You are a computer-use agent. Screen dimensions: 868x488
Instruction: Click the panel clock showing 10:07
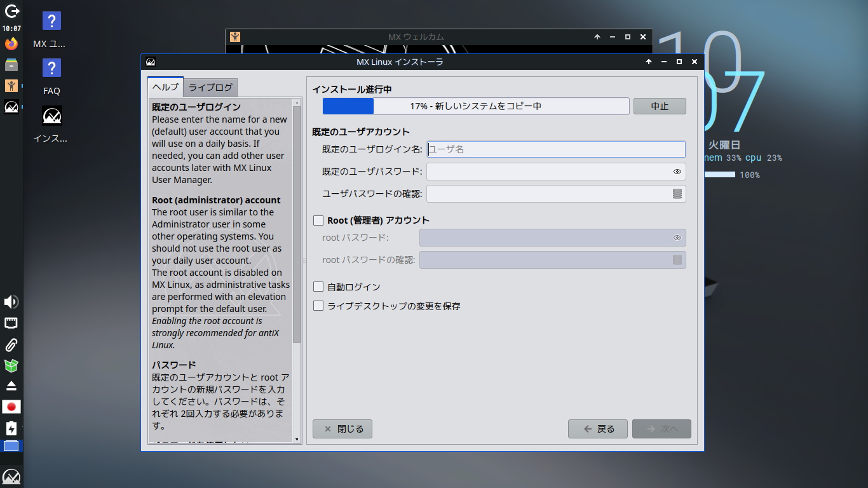tap(11, 29)
